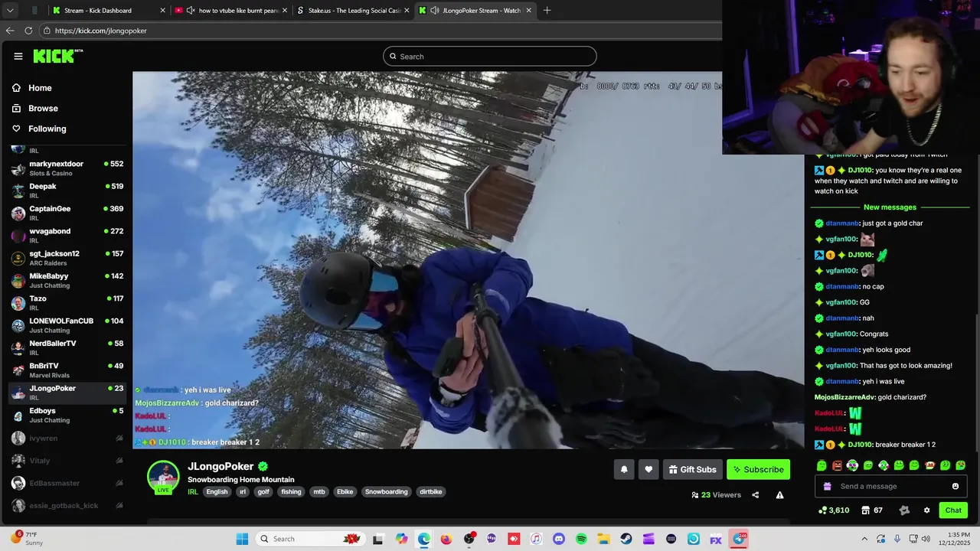Open Firefox from the taskbar
This screenshot has height=551, width=980.
coord(446,539)
